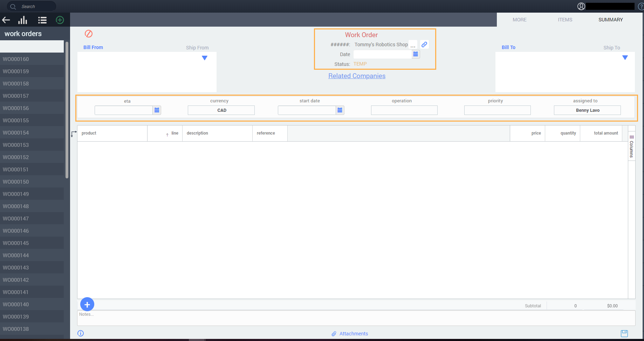This screenshot has height=341, width=644.
Task: Click the help question mark icon
Action: 641,6
